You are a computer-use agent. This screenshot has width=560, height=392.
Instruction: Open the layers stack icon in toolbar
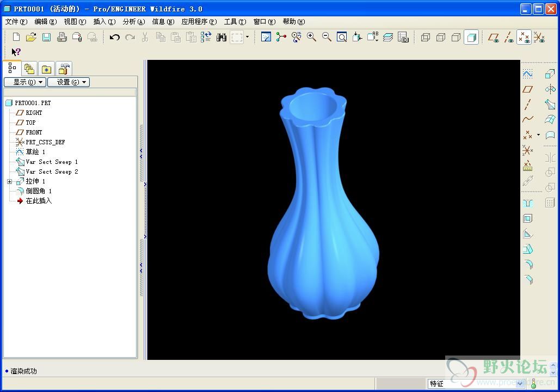[x=388, y=37]
